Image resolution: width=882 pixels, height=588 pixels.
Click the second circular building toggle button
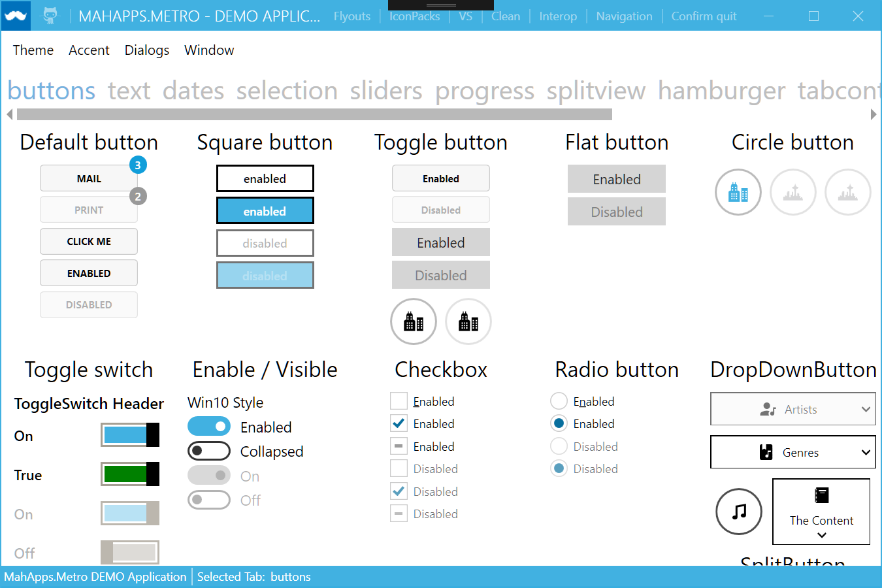point(468,321)
